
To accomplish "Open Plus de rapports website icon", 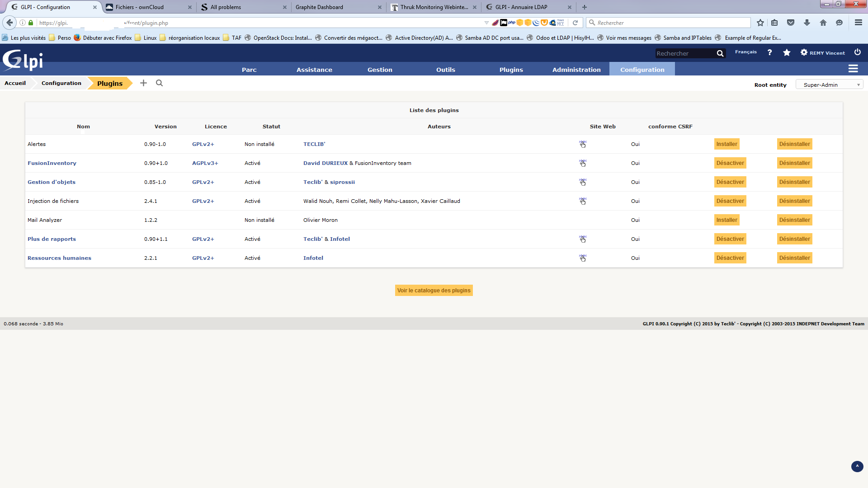I will pyautogui.click(x=583, y=239).
